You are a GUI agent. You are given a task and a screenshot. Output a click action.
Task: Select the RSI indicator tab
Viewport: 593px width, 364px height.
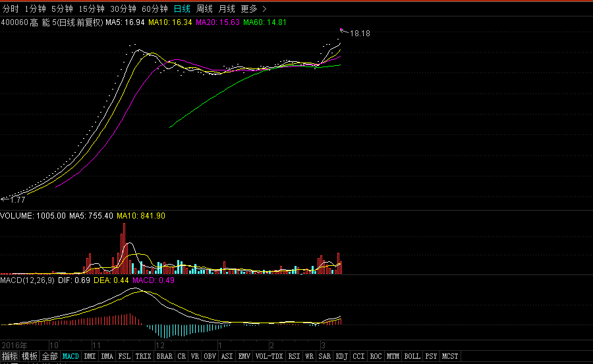294,356
